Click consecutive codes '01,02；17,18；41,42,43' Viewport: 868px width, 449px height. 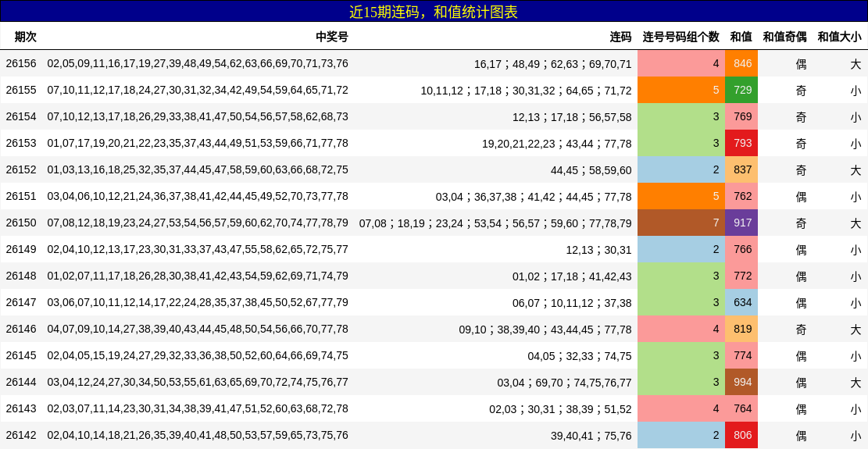click(572, 276)
